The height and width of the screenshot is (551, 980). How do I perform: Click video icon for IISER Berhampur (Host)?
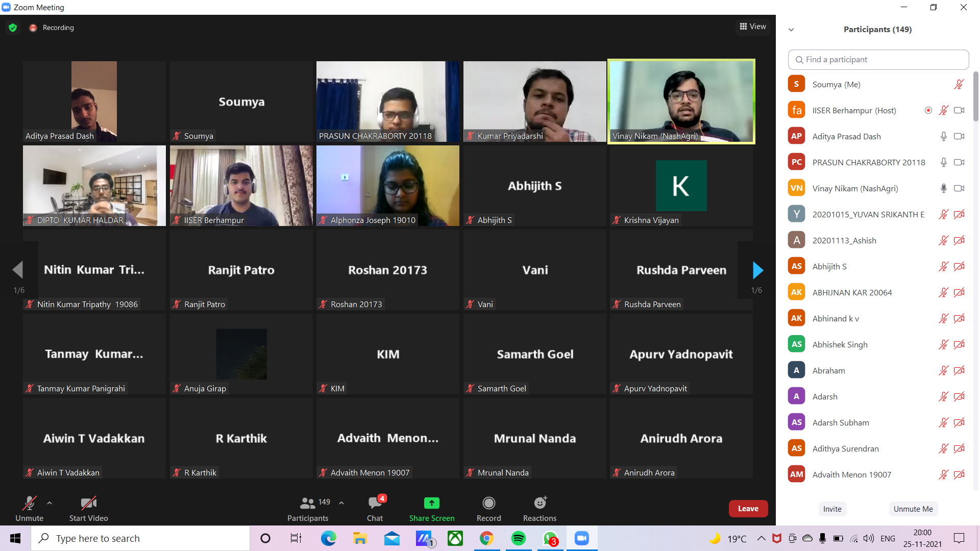[x=959, y=111]
